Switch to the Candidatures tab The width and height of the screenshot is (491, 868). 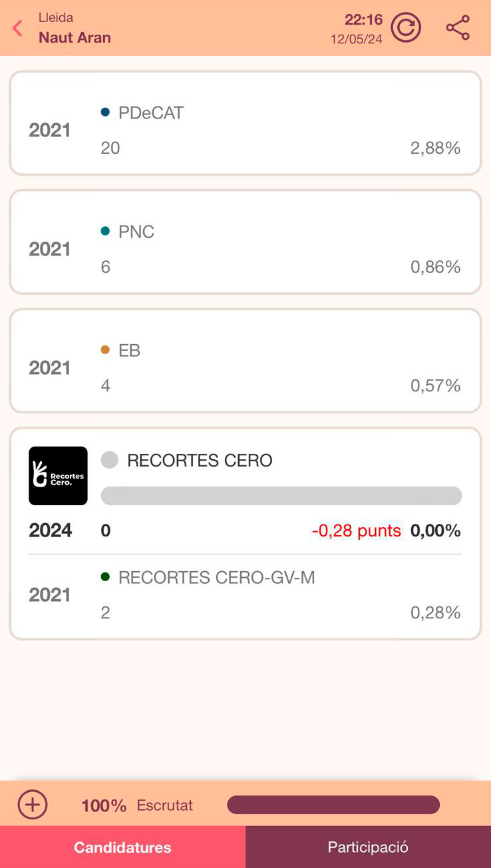122,847
